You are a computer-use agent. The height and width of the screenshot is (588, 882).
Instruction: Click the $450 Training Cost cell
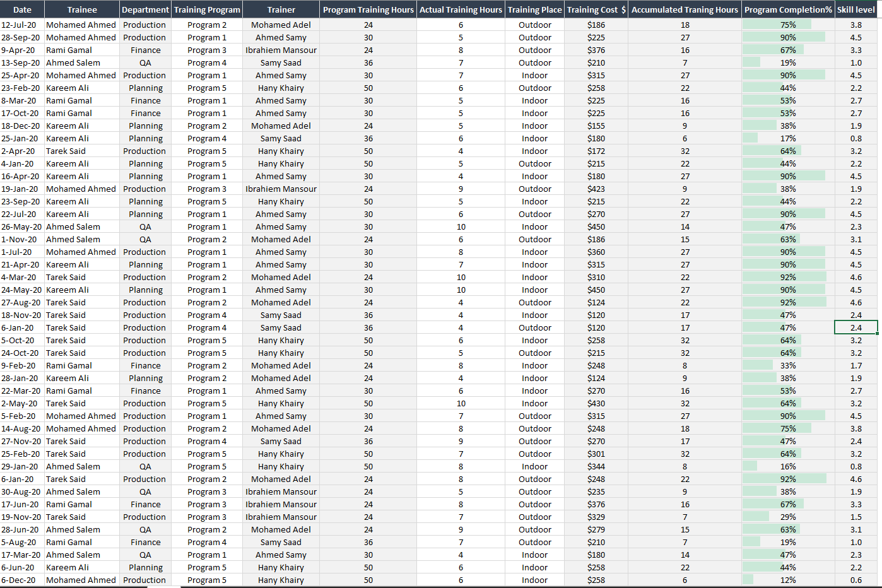(596, 226)
